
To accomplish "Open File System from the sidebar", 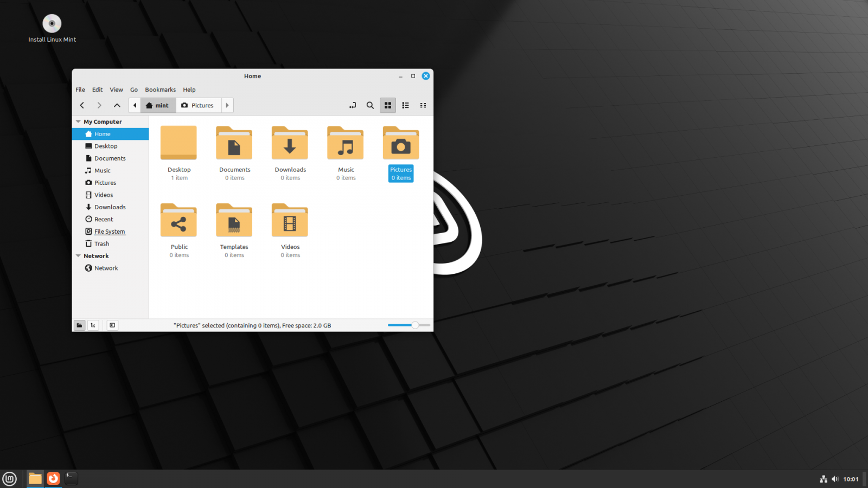I will point(108,232).
